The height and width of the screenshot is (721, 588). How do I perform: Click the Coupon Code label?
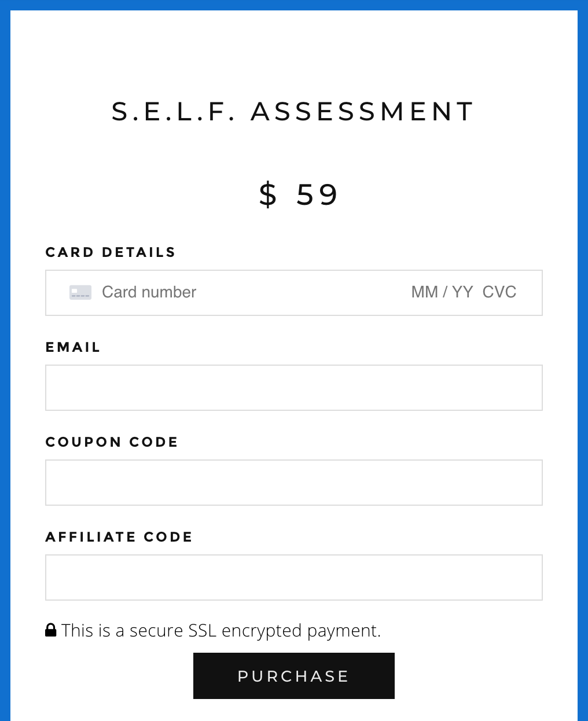[x=112, y=442]
